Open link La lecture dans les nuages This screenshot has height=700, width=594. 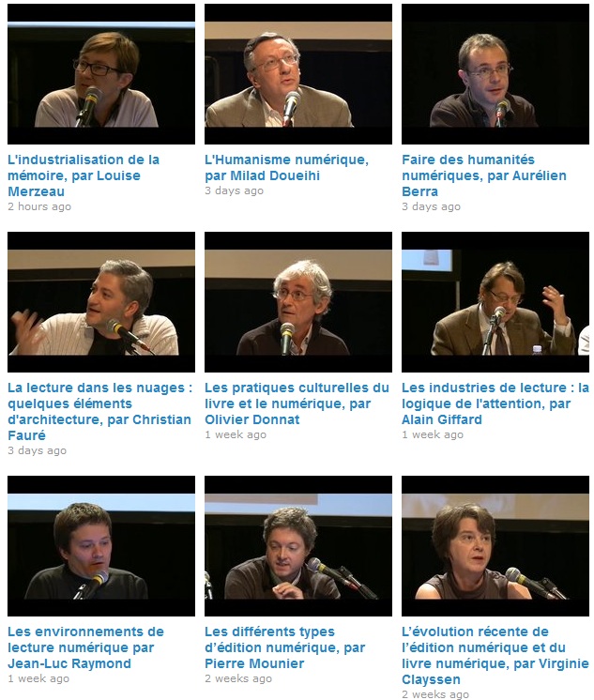(100, 411)
